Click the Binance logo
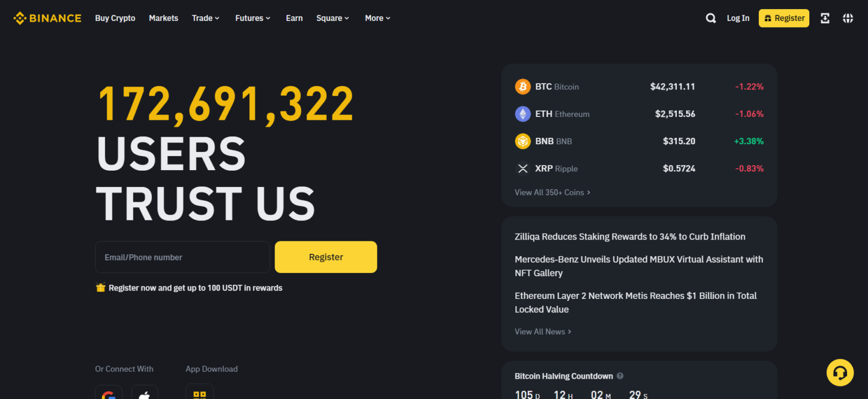Image resolution: width=868 pixels, height=399 pixels. 47,18
